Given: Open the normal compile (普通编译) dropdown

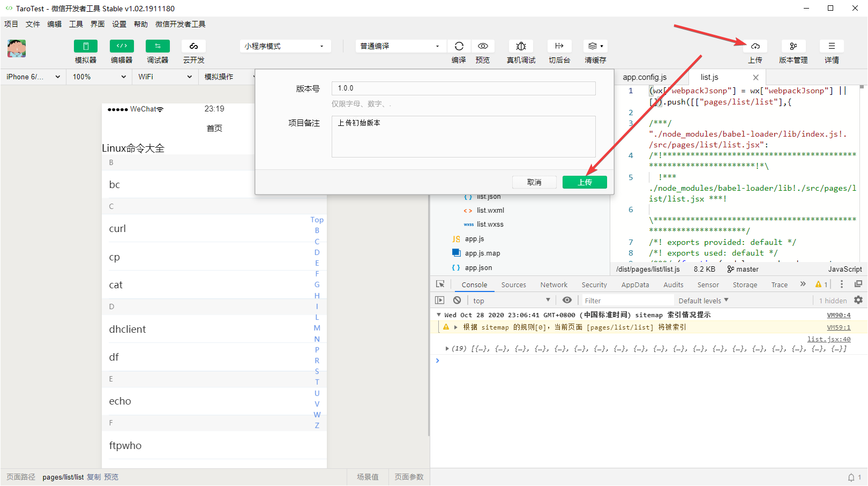Looking at the screenshot, I should (401, 46).
